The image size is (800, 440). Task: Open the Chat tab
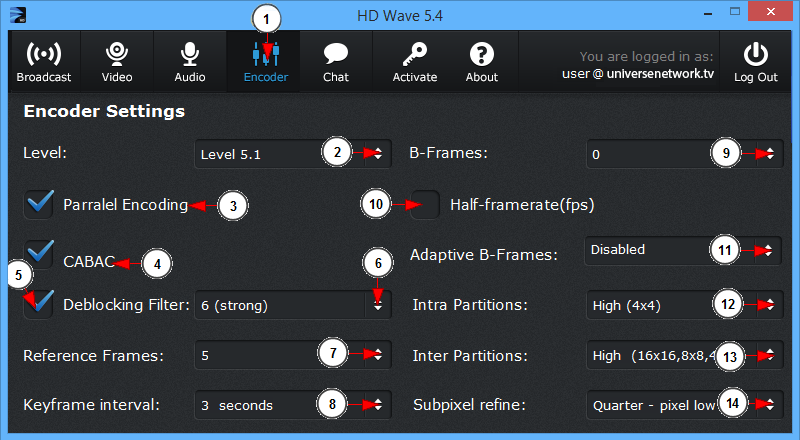point(336,62)
